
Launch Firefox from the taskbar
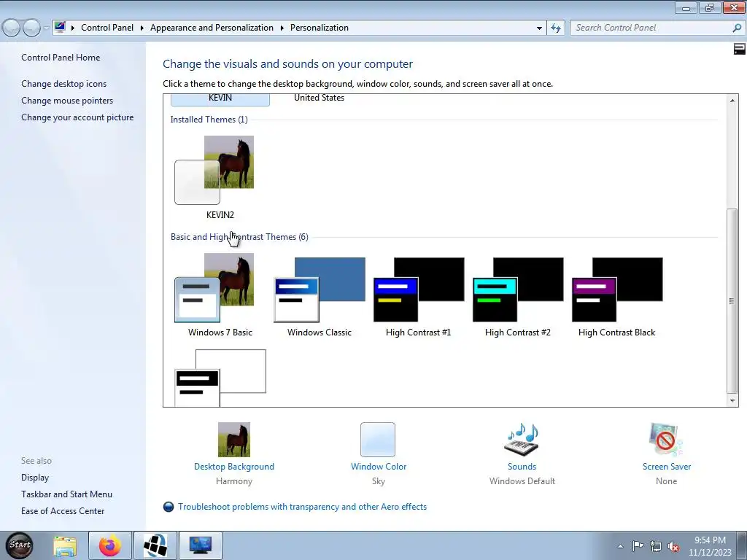click(109, 545)
